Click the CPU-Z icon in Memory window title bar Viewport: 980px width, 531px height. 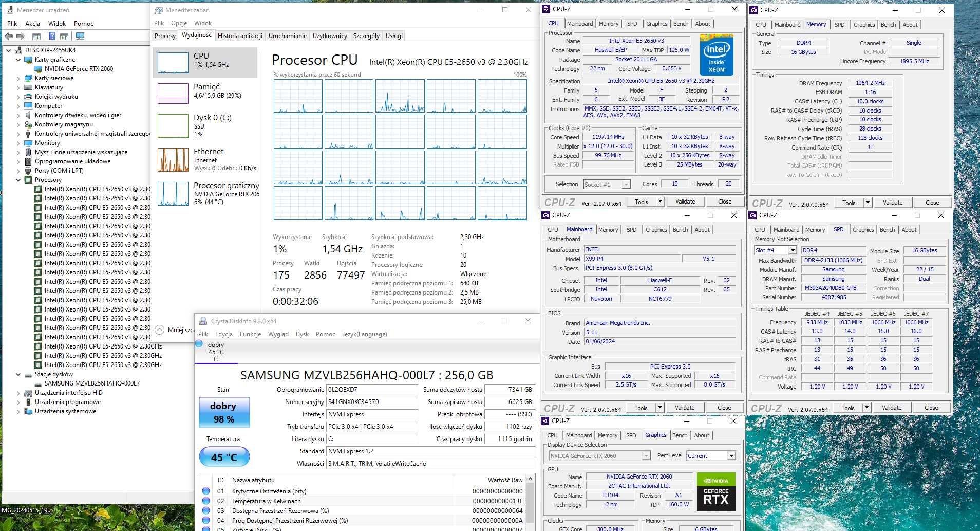coord(753,10)
